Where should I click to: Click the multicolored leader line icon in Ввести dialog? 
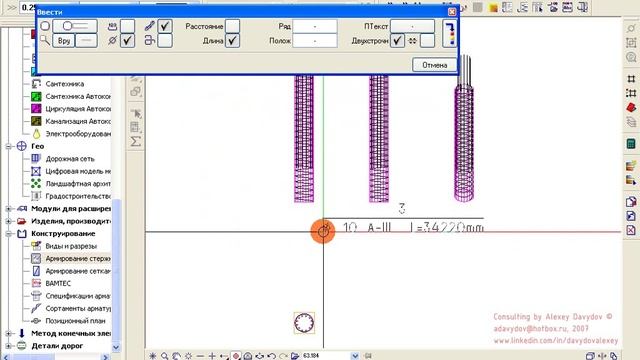[449, 33]
